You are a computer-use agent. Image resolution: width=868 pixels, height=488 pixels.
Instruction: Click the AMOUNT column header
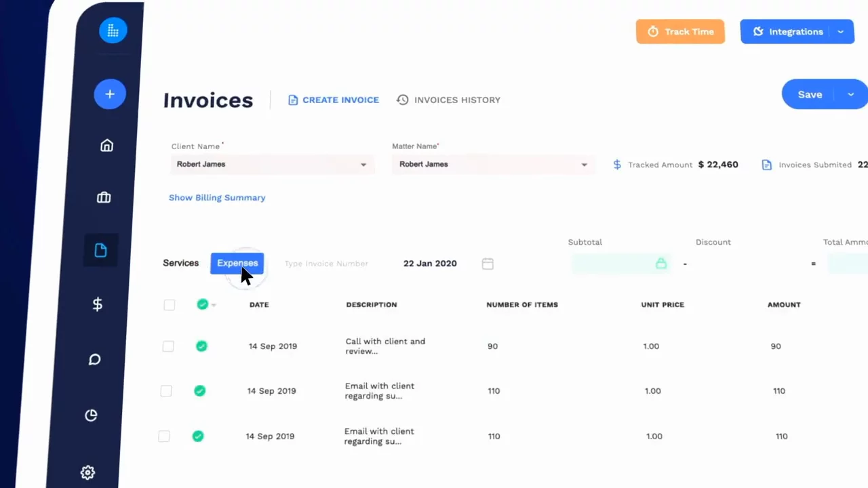[x=784, y=305]
